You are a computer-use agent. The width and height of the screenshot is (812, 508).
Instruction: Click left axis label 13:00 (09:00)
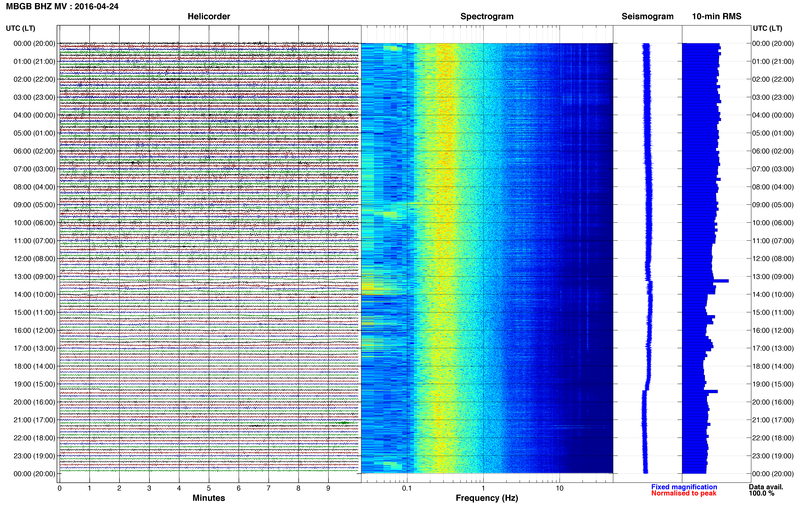[34, 277]
